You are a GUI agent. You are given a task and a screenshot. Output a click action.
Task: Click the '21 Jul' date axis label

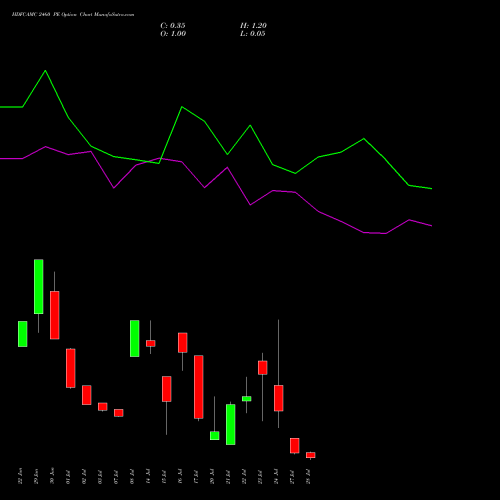pos(228,477)
